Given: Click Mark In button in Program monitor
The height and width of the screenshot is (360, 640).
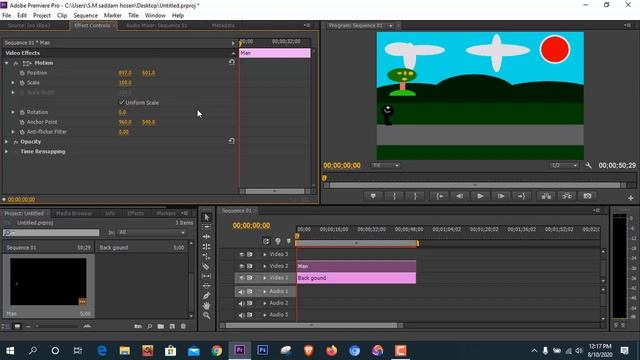Looking at the screenshot, I should pos(394,196).
